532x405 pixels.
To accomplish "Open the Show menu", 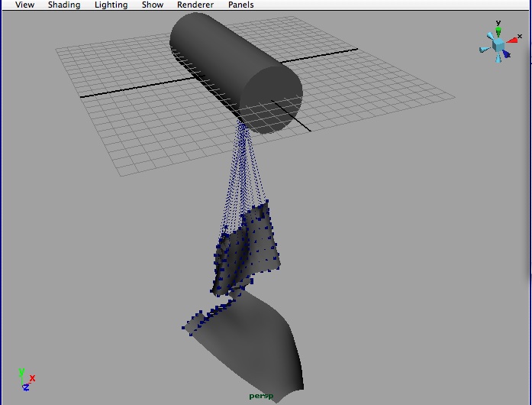I will point(153,5).
